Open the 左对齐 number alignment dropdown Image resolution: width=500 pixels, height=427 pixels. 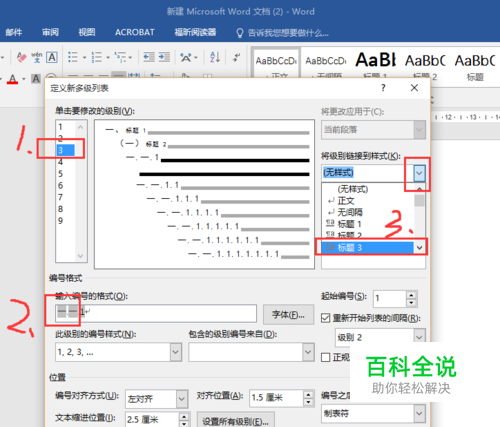(182, 399)
